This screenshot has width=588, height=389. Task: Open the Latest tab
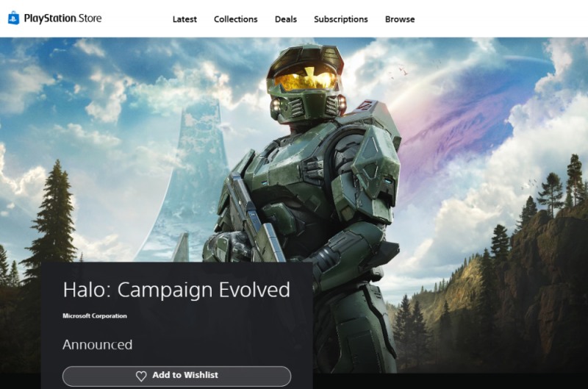click(184, 19)
